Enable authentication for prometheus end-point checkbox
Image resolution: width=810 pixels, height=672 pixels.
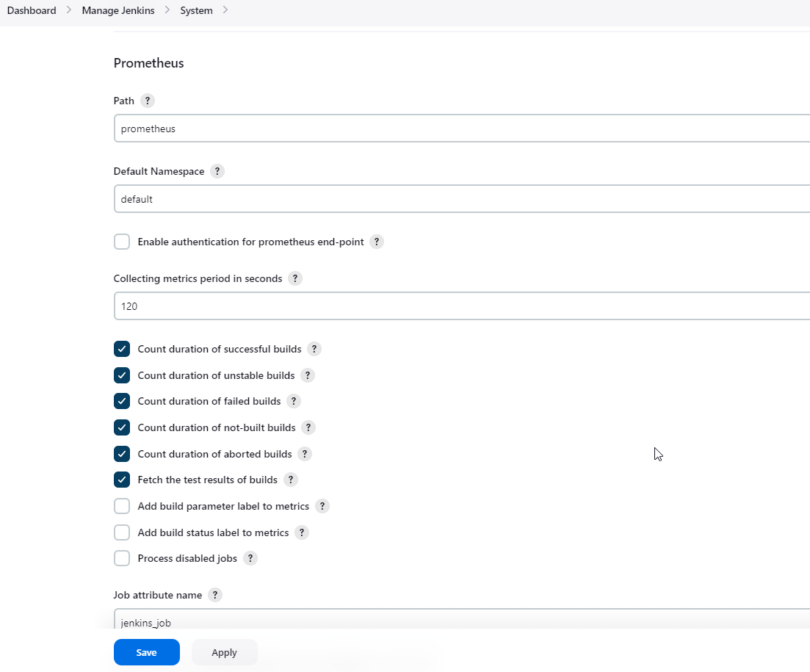tap(122, 242)
